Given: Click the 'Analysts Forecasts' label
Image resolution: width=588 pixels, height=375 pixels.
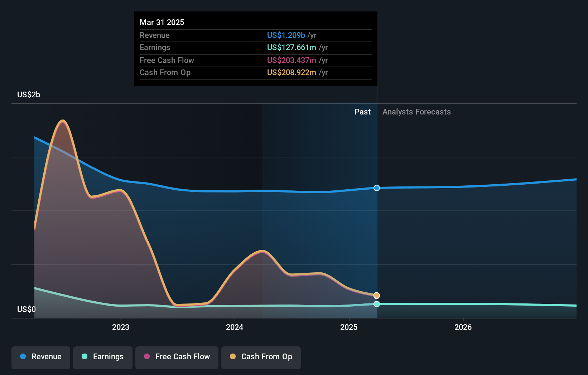Looking at the screenshot, I should point(416,112).
